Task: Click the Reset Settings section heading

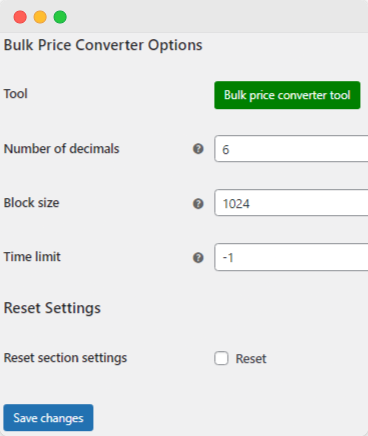Action: coord(52,308)
